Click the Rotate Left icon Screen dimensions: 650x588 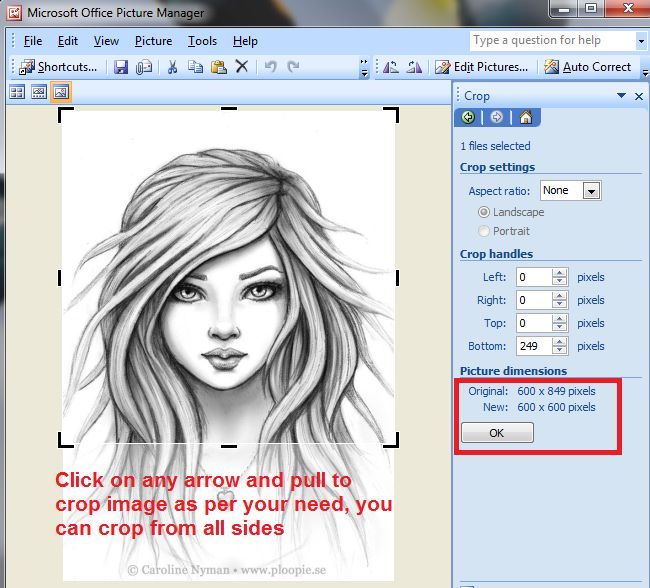click(x=390, y=67)
